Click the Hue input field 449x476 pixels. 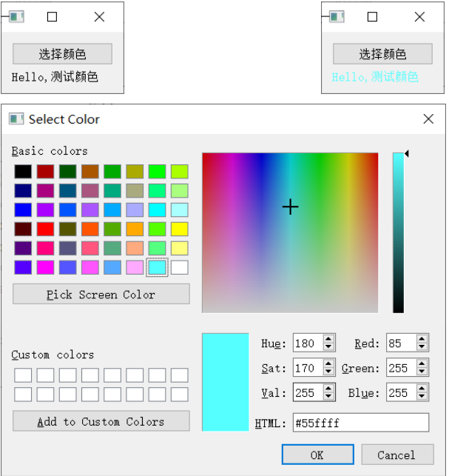click(308, 343)
